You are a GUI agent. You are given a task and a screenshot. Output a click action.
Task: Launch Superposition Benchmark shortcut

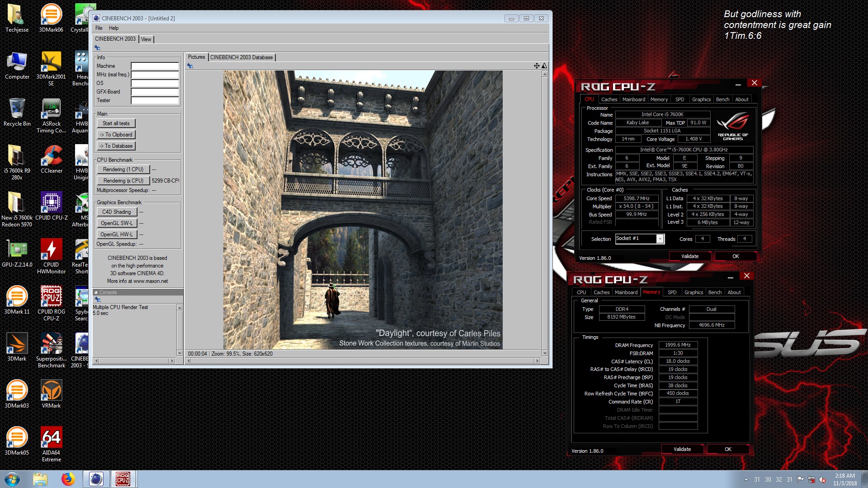[51, 351]
